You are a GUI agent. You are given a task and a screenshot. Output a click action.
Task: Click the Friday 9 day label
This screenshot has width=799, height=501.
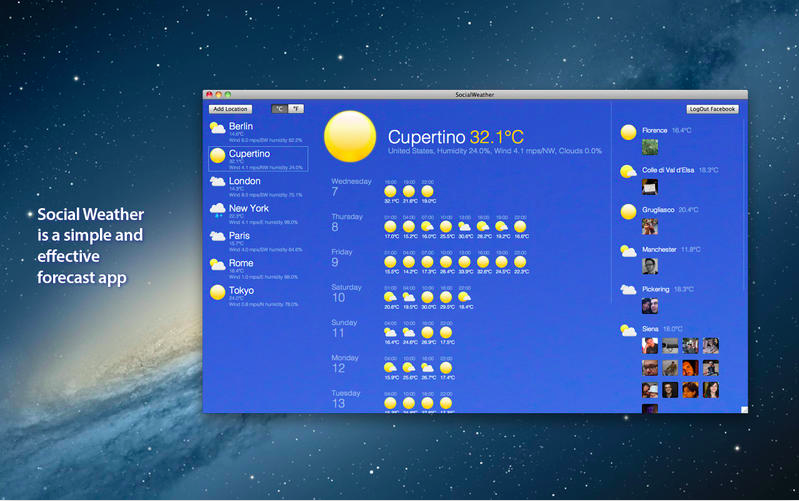coord(342,257)
